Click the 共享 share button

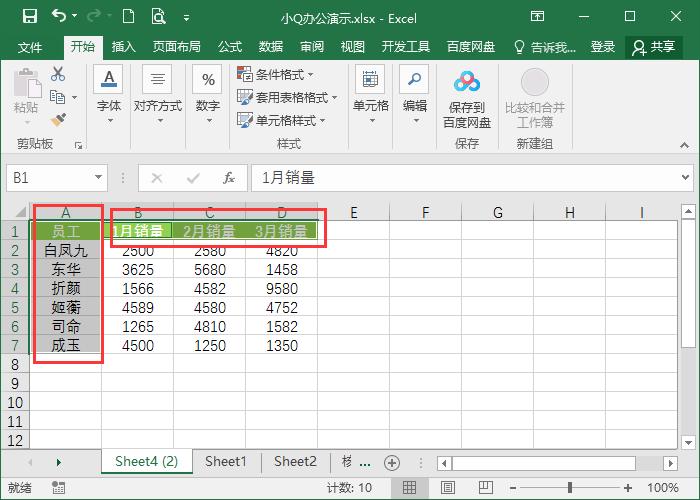[653, 47]
